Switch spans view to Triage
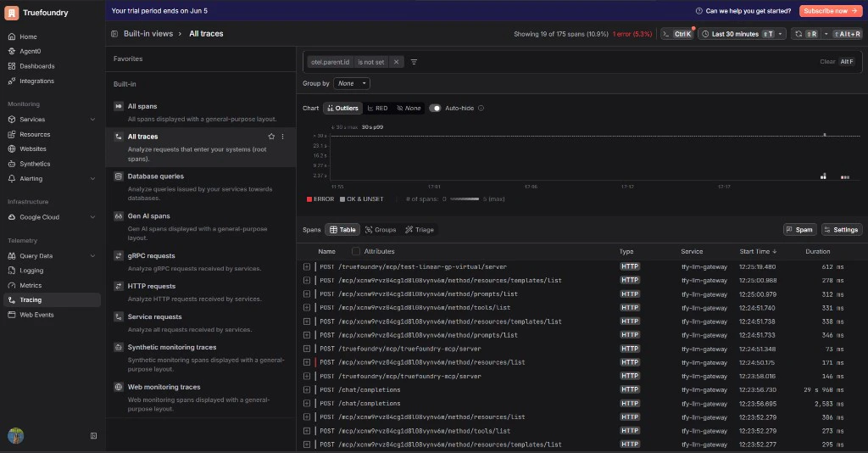This screenshot has height=453, width=868. click(x=419, y=230)
